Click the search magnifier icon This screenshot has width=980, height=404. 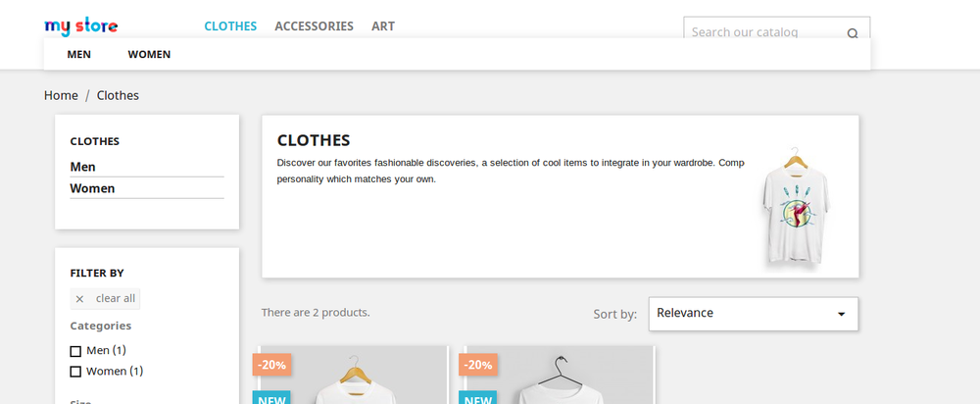click(x=853, y=33)
